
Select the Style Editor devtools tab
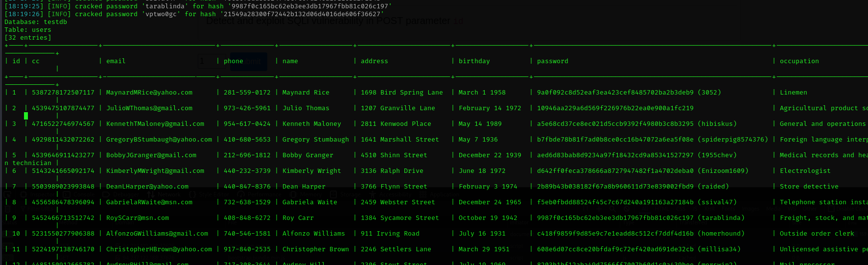click(212, 194)
